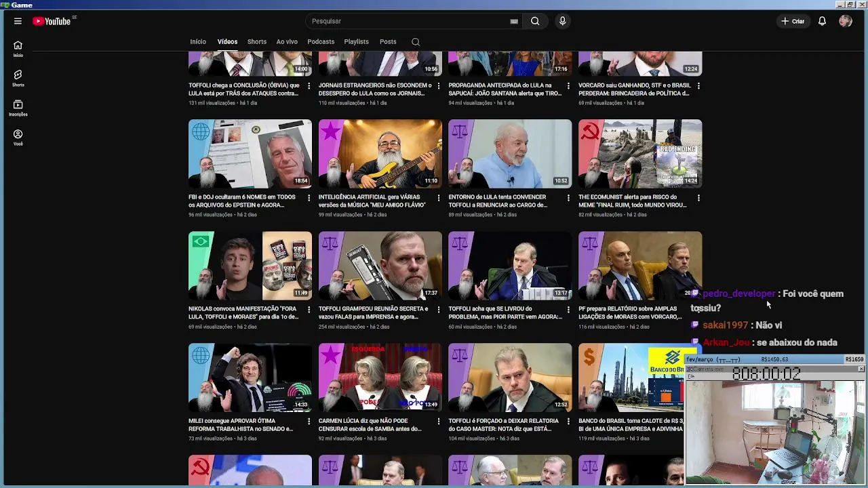Open options menu for INTELIGÊNCIA ARTIFICIAL video
Image resolution: width=868 pixels, height=488 pixels.
[x=439, y=198]
